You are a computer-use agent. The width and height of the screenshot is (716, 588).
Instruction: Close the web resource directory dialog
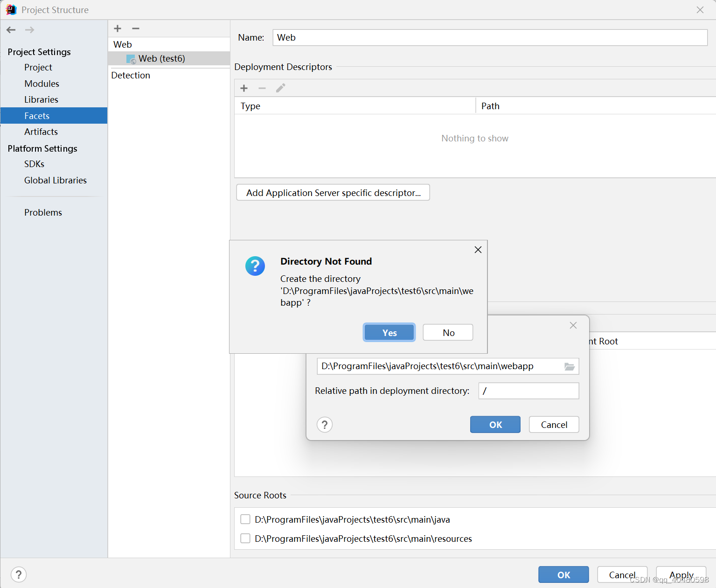click(x=573, y=325)
